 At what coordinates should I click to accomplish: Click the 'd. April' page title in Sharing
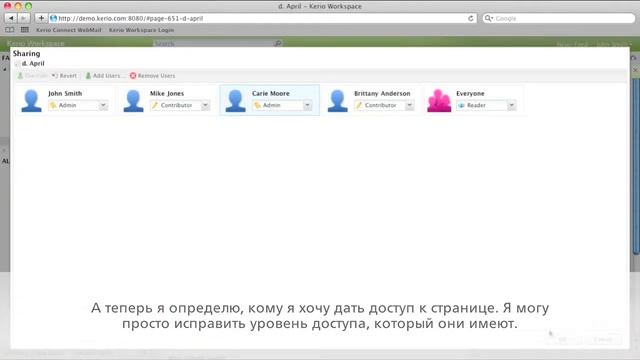(x=33, y=63)
